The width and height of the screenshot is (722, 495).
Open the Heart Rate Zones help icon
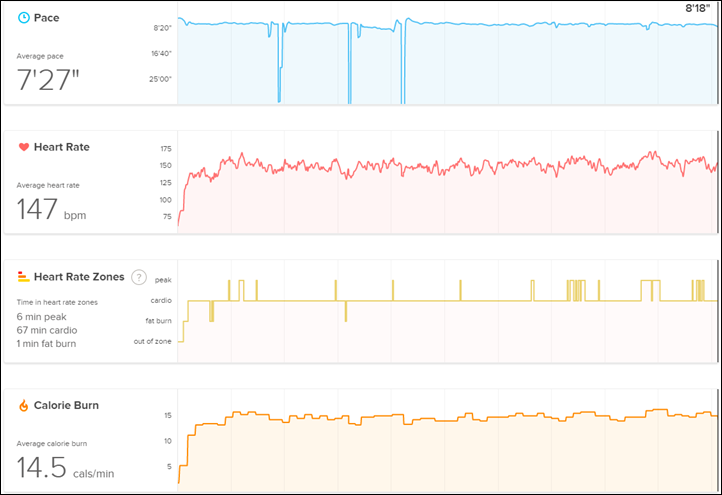tap(139, 277)
